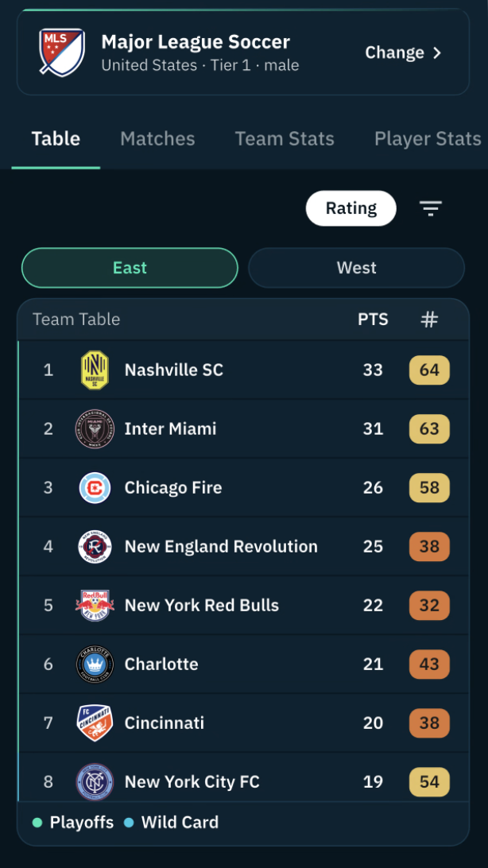Click Nashville SC's 64 rating badge
The image size is (488, 868).
(429, 370)
